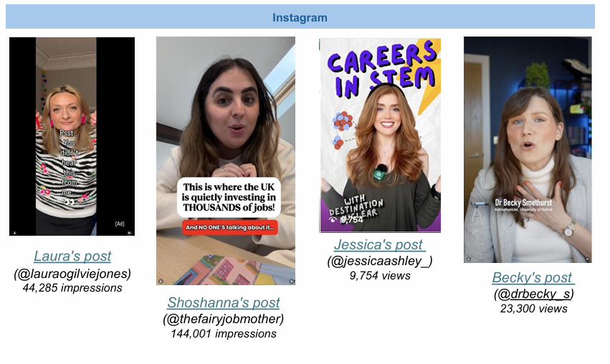Image resolution: width=610 pixels, height=364 pixels.
Task: Open Shoshanna's post link
Action: pyautogui.click(x=224, y=302)
